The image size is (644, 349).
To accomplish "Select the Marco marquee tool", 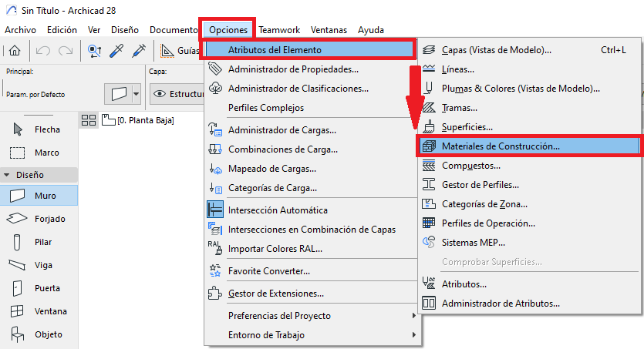I will tap(39, 153).
